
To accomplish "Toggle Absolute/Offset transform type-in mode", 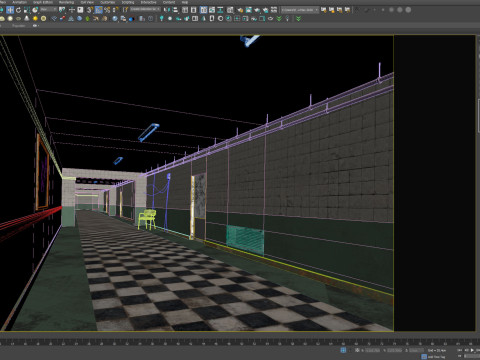I will click(357, 350).
